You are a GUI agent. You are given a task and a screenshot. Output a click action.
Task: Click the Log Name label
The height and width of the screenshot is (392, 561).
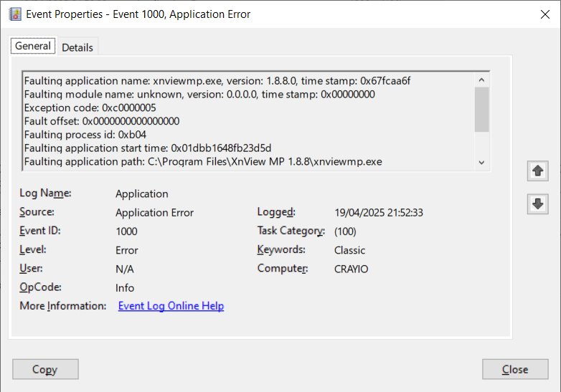[x=45, y=193]
